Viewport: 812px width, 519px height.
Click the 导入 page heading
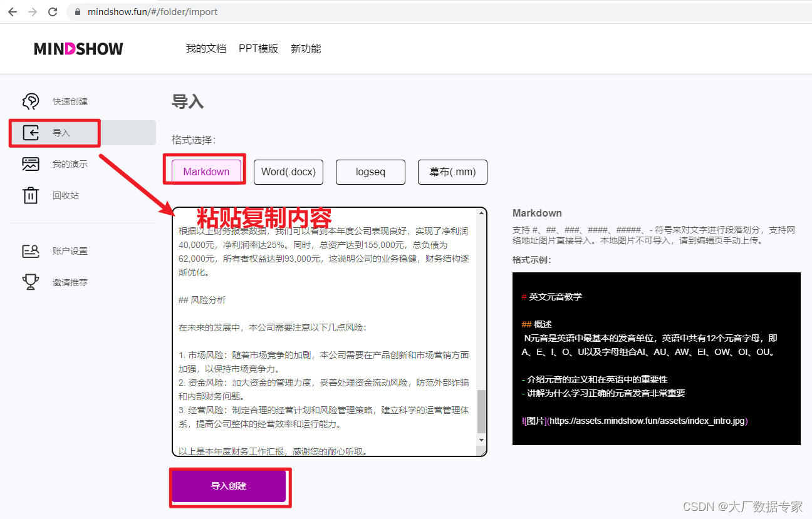[188, 101]
